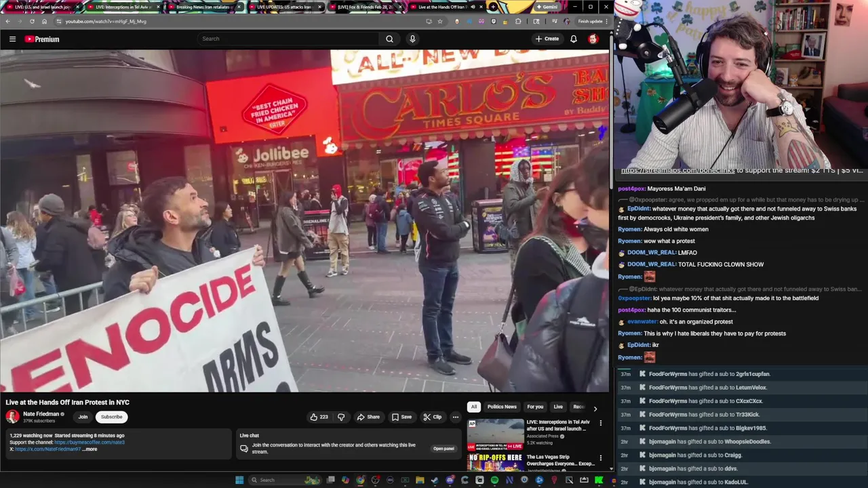Open the Create menu button

point(547,39)
